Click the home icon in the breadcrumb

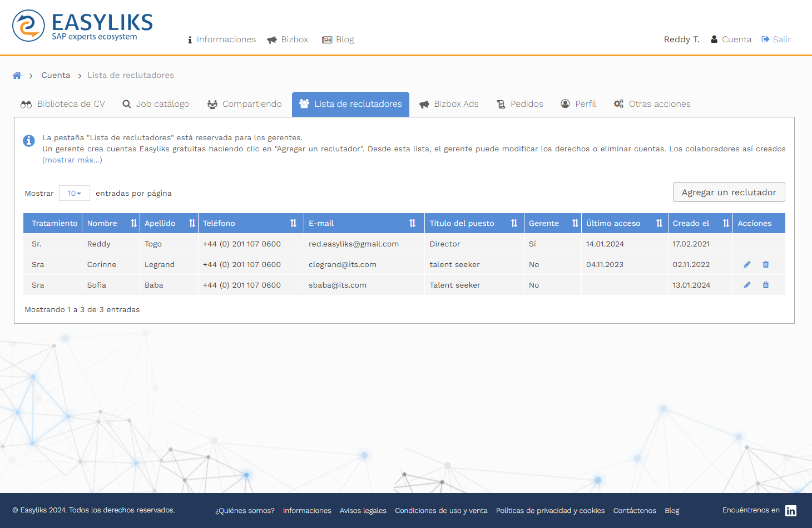pos(17,76)
